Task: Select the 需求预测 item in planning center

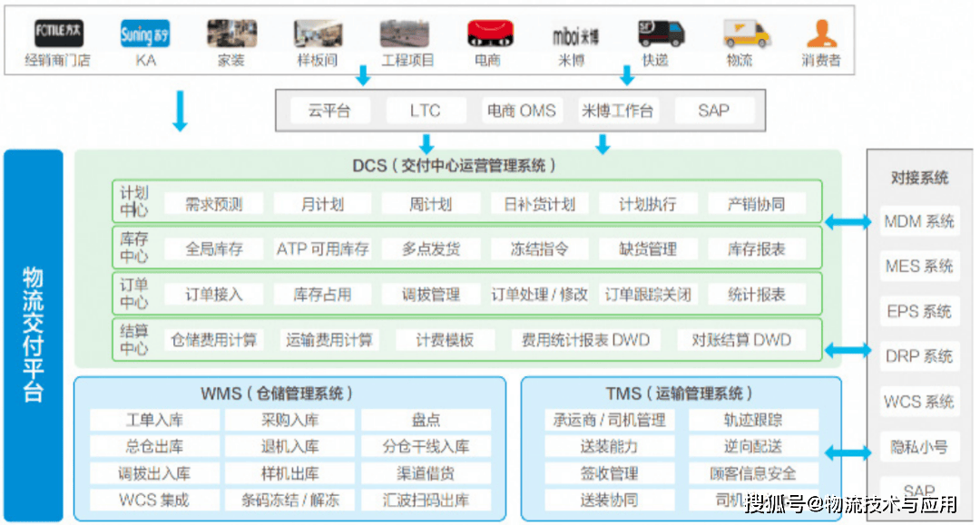Action: [x=214, y=204]
